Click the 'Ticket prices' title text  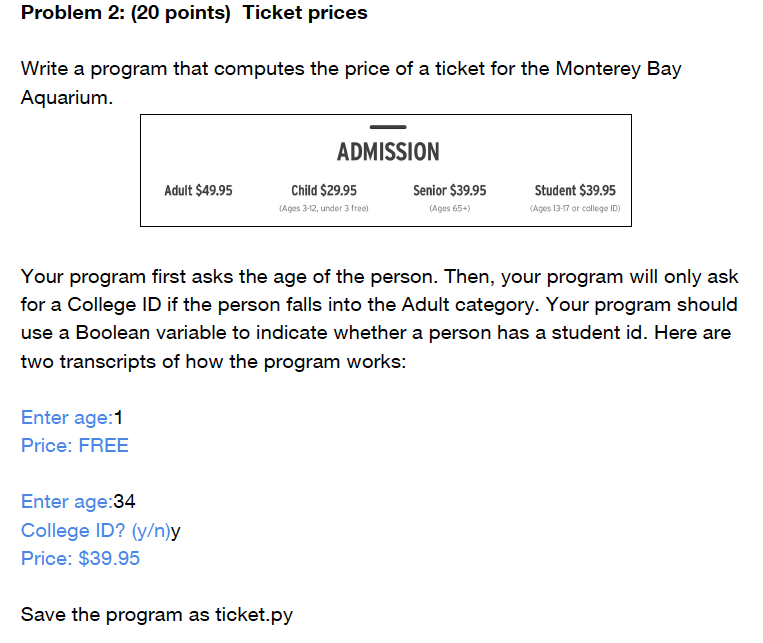click(305, 13)
